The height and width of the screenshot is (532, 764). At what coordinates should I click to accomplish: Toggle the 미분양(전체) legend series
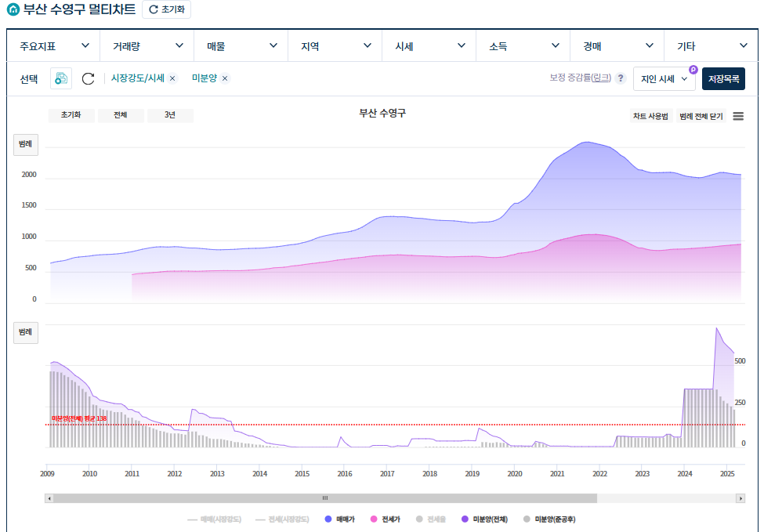(485, 519)
